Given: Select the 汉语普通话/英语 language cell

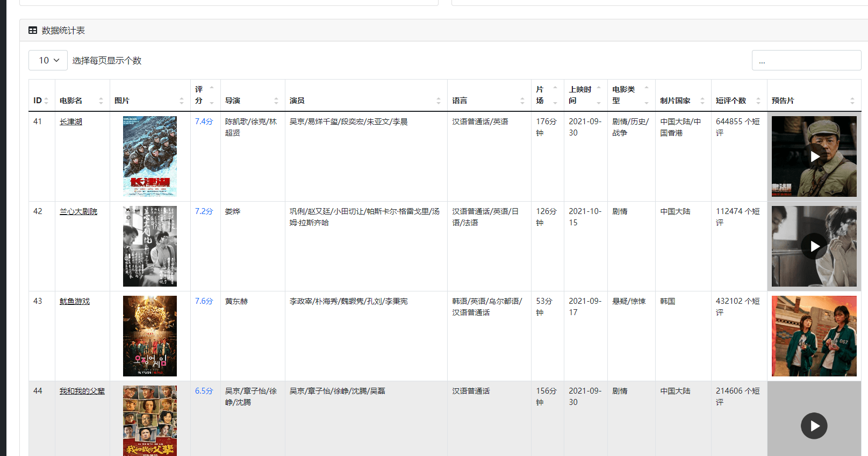Looking at the screenshot, I should 489,156.
